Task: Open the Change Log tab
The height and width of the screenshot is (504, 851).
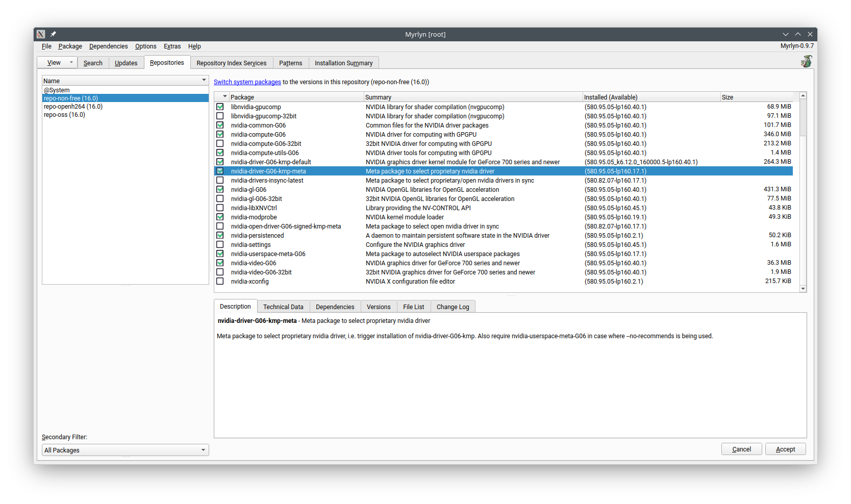Action: (x=453, y=307)
